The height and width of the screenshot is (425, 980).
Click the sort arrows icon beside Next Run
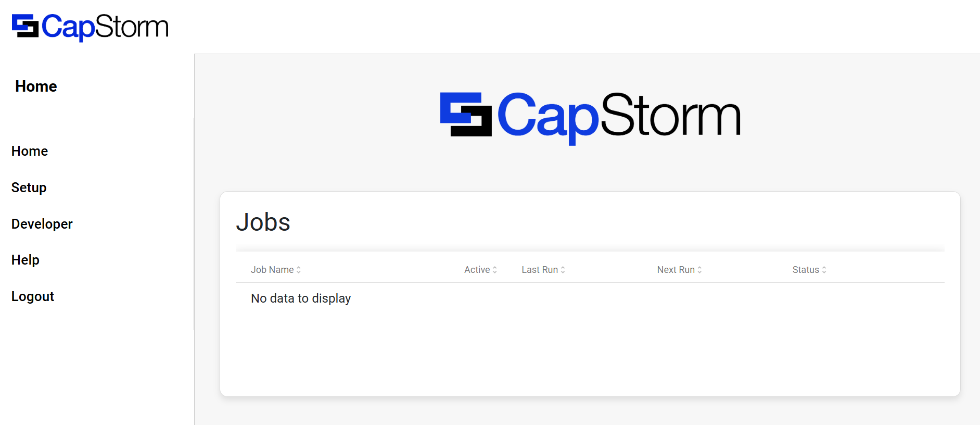click(x=700, y=270)
